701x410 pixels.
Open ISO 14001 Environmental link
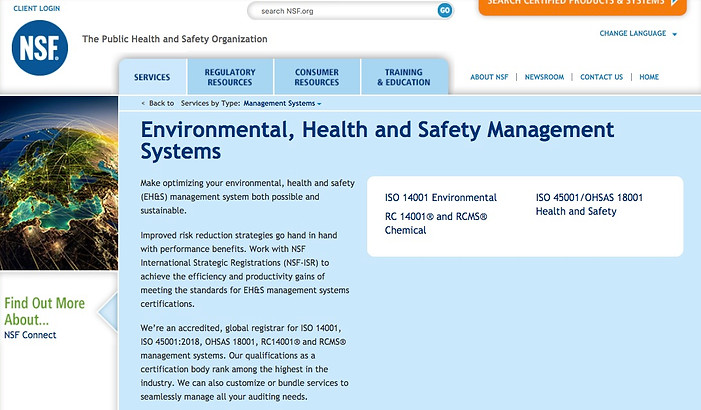[440, 198]
